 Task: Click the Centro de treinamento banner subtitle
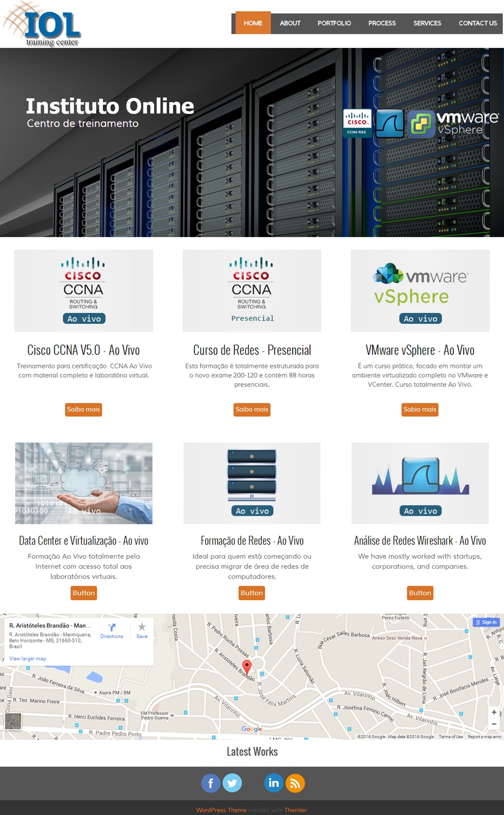click(x=83, y=124)
